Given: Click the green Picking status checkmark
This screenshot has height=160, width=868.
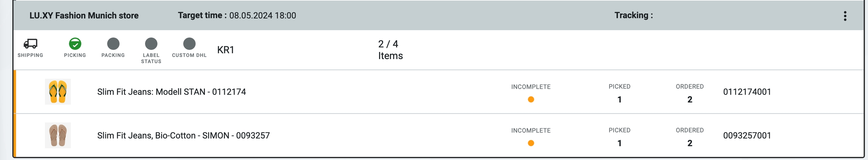Looking at the screenshot, I should (x=75, y=44).
